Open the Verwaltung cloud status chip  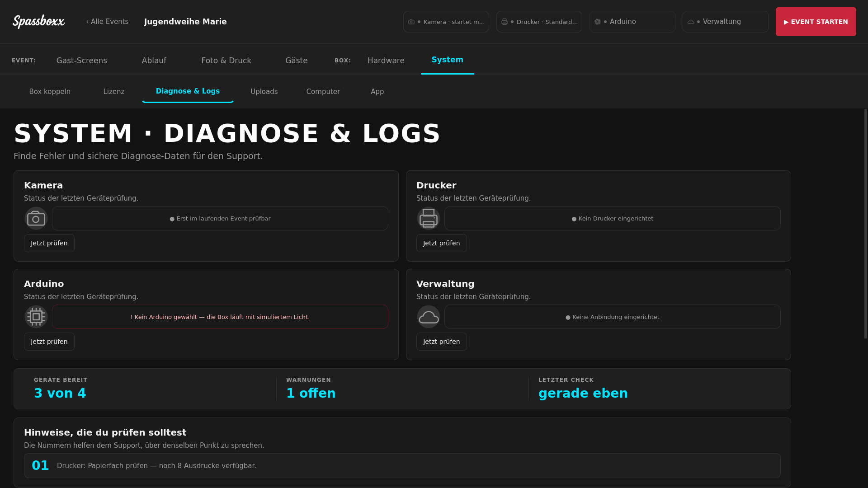pos(726,22)
